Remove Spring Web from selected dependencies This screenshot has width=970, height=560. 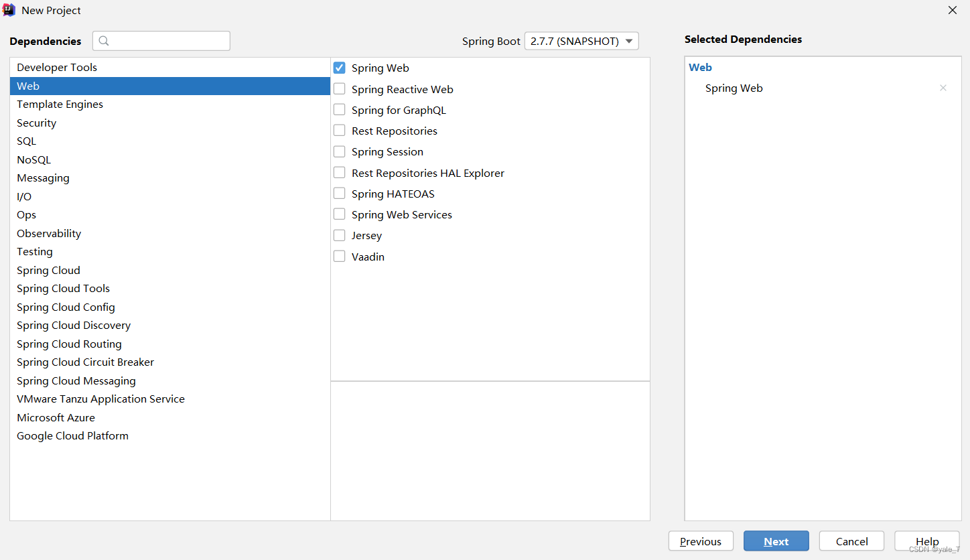click(x=943, y=88)
